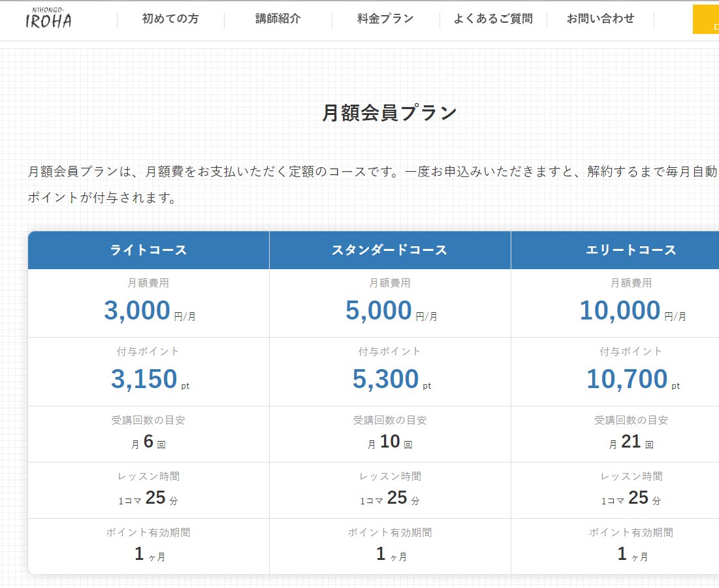
Task: Click レッスン時間 label in ライトコース
Action: 149,476
